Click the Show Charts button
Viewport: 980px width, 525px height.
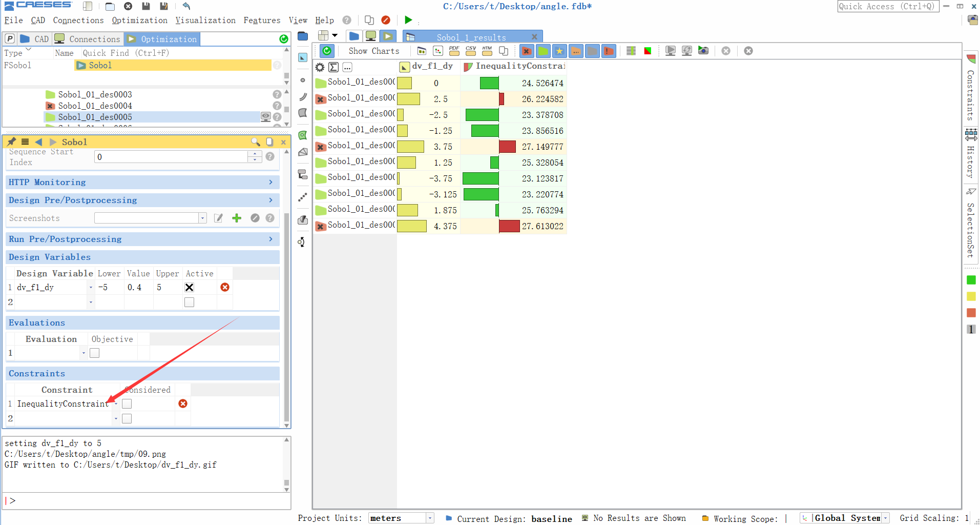[374, 51]
